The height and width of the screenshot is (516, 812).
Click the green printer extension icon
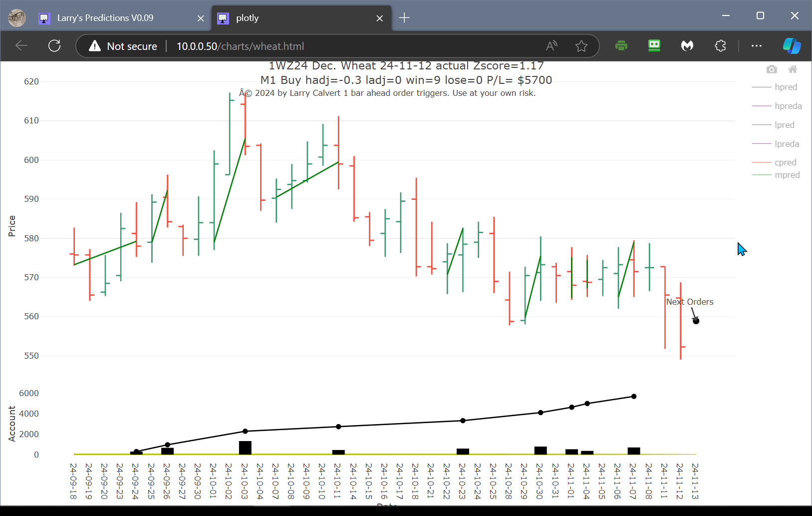click(621, 46)
